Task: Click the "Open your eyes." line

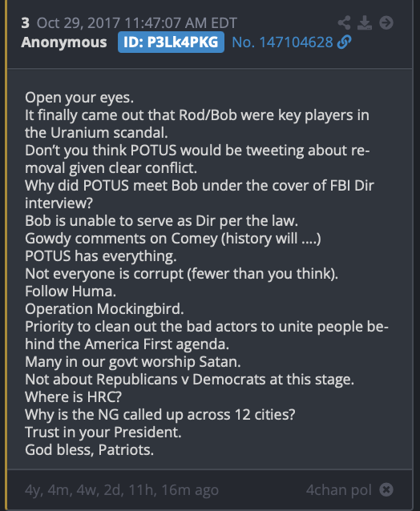Action: pyautogui.click(x=79, y=98)
